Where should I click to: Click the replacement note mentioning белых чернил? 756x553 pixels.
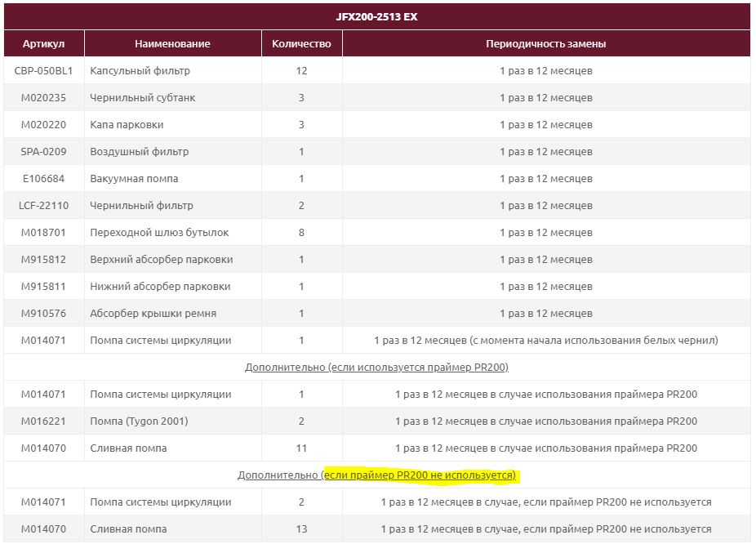tap(546, 340)
